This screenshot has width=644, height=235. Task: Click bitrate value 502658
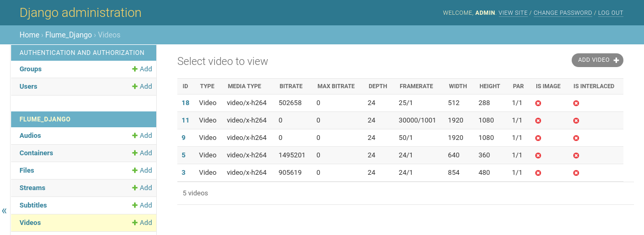290,103
